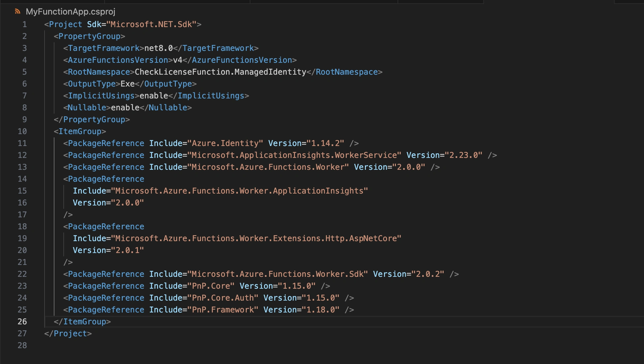Image resolution: width=644 pixels, height=364 pixels.
Task: Open the MyFunctionApp.csproj breadcrumb file name
Action: pos(71,12)
